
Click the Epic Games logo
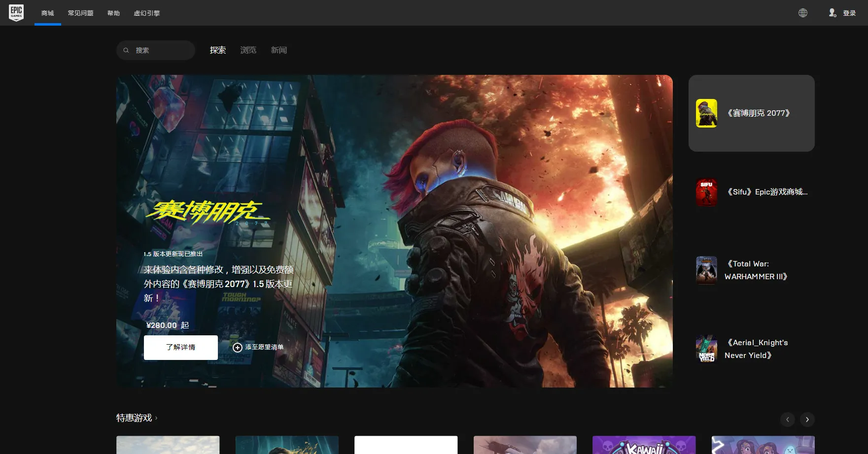tap(16, 13)
